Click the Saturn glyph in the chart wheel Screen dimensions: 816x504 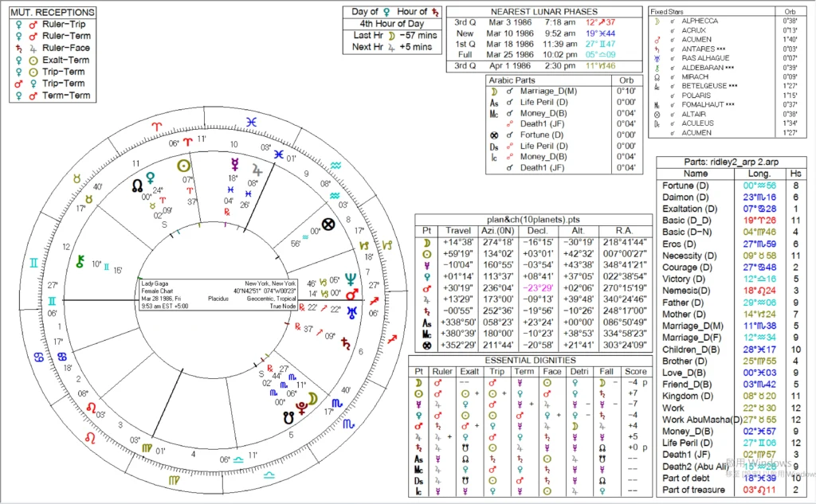pyautogui.click(x=344, y=343)
